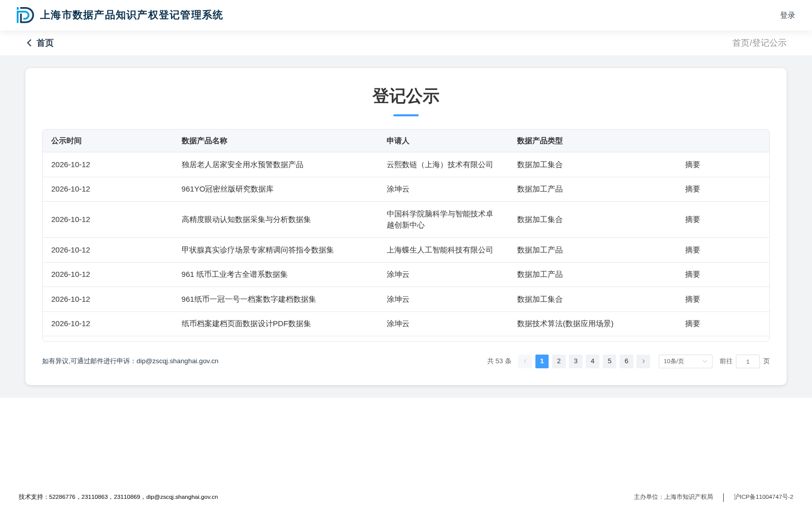Click 961YO冠密丝版研究数据库 product name
Screen dimensions: 812x508
pos(227,189)
